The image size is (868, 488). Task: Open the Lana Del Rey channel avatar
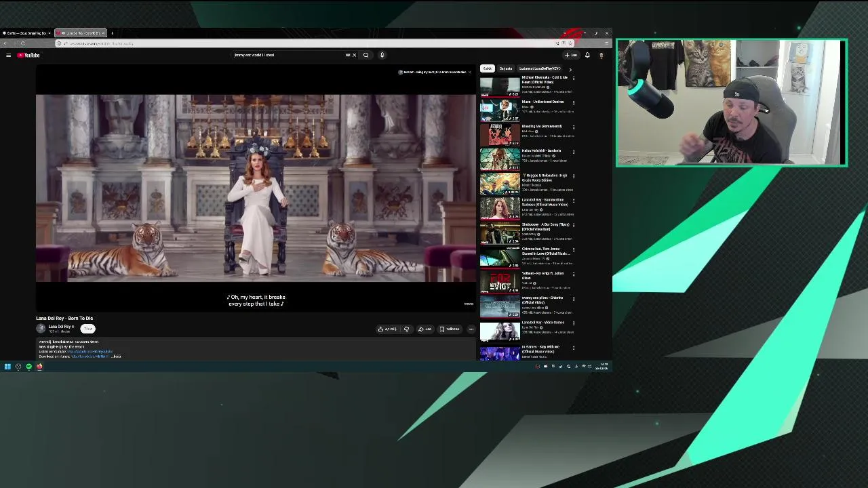[41, 328]
